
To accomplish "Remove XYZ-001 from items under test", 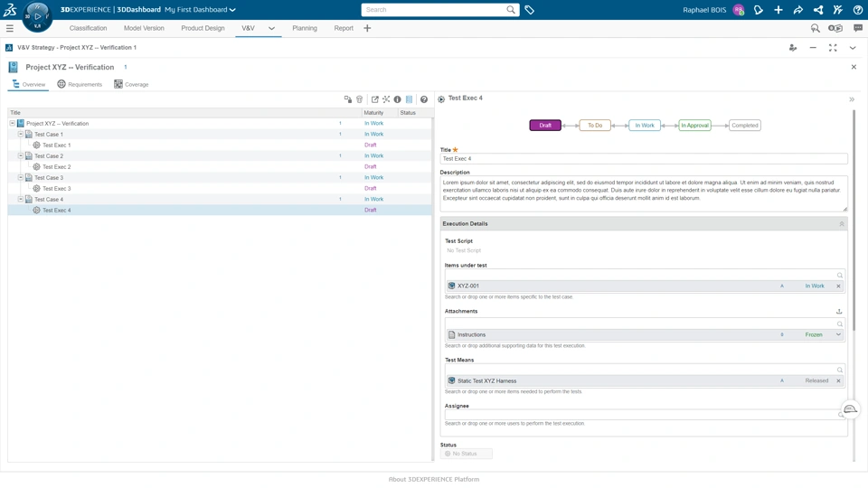I will (838, 286).
